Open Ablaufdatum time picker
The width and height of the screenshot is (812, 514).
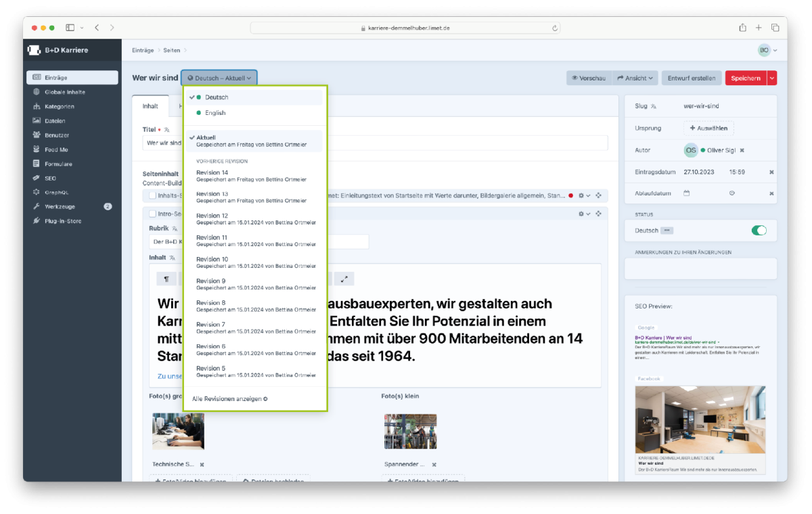tap(732, 193)
